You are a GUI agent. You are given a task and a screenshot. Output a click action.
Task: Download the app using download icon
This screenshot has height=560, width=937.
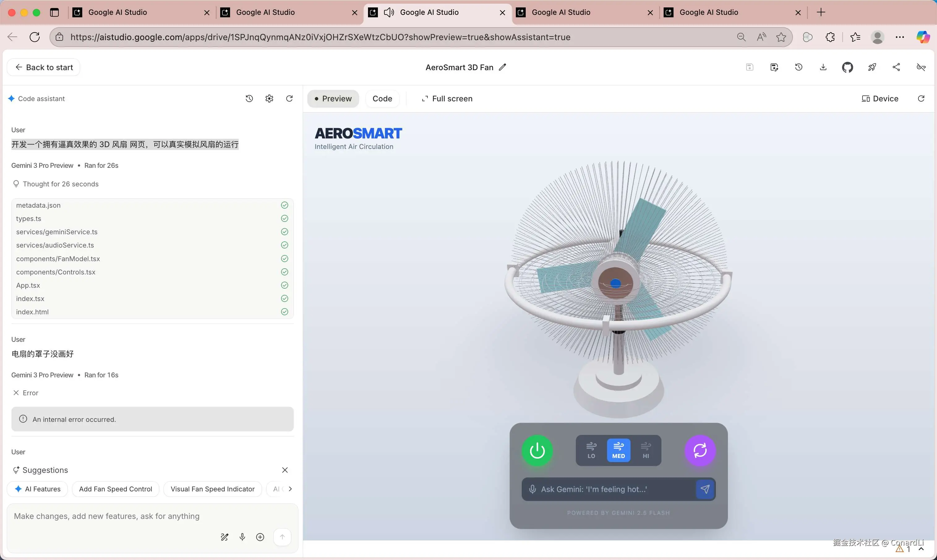[823, 68]
